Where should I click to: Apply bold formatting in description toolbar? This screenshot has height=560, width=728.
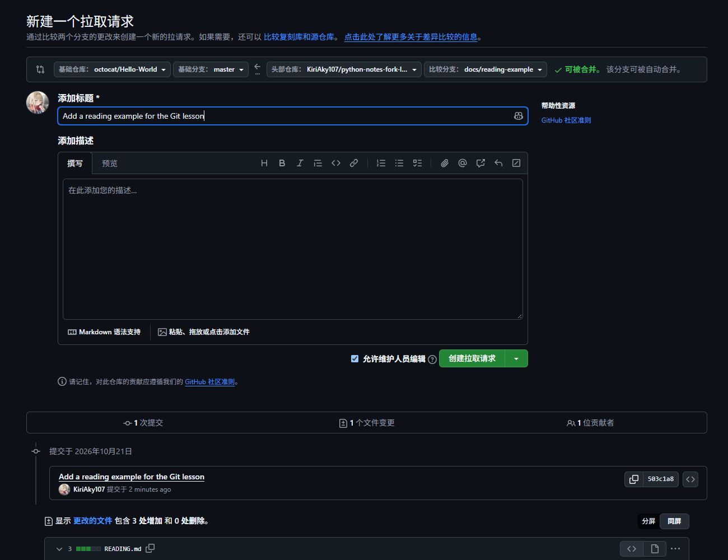(x=282, y=163)
